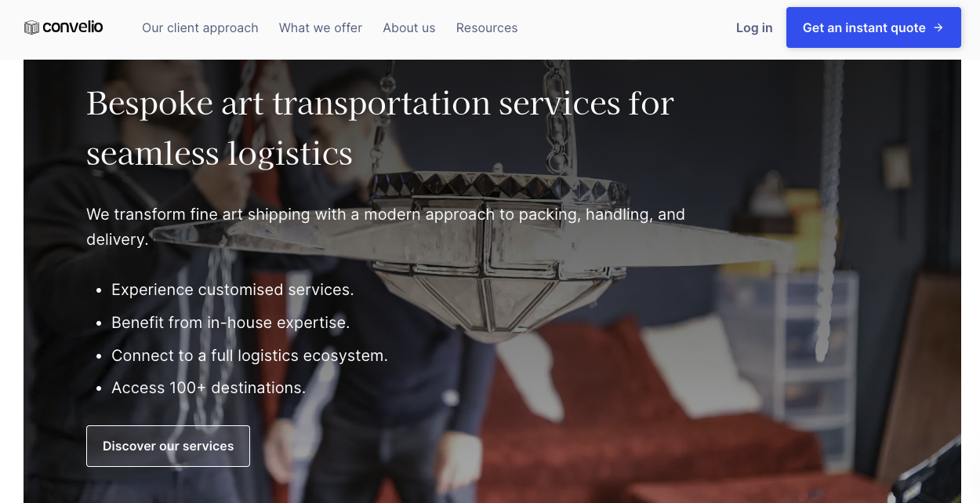
Task: Click Get an instant quote button
Action: point(873,27)
